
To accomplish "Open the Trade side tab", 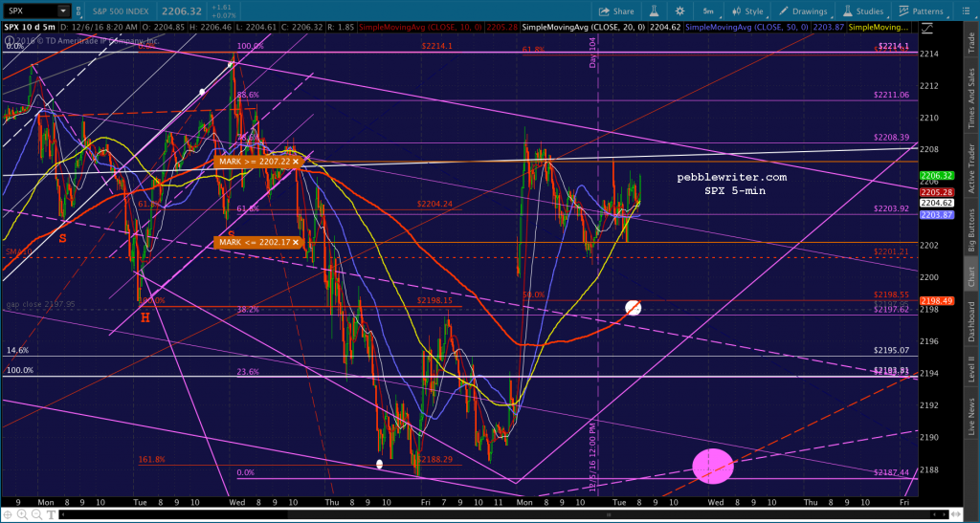I will pos(972,42).
